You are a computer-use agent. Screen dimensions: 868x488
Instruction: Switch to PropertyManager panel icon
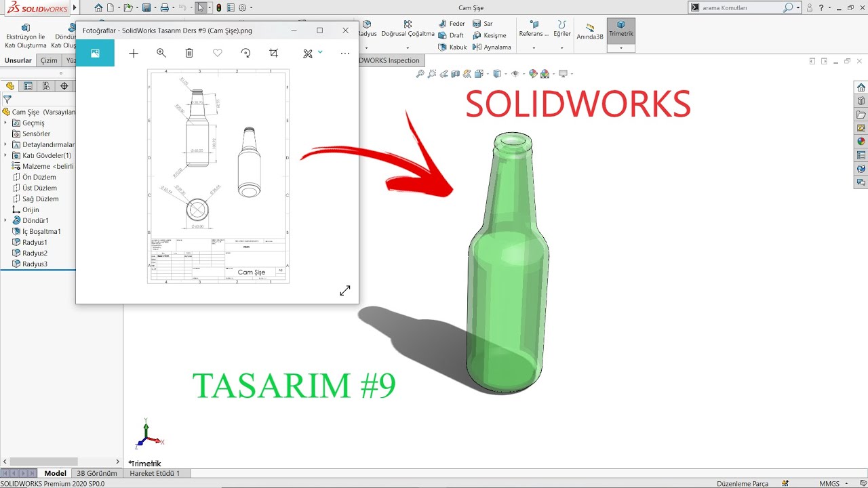(28, 86)
